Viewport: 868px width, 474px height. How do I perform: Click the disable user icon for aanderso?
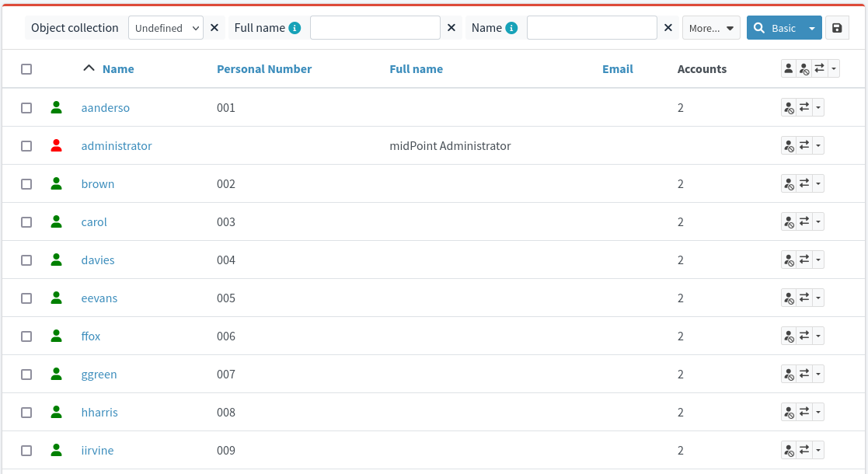[x=789, y=108]
